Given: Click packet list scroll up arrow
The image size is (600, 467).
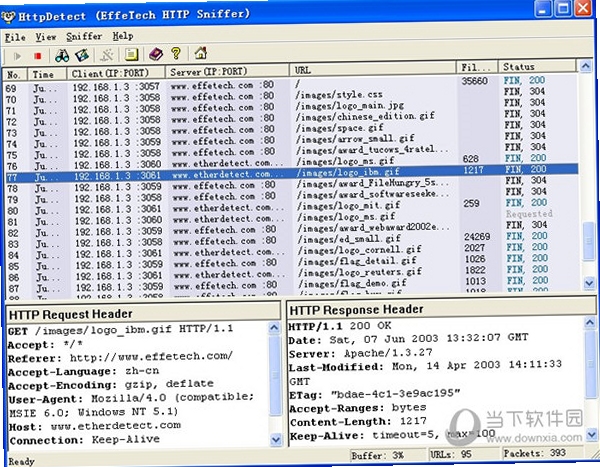Looking at the screenshot, I should coord(585,66).
